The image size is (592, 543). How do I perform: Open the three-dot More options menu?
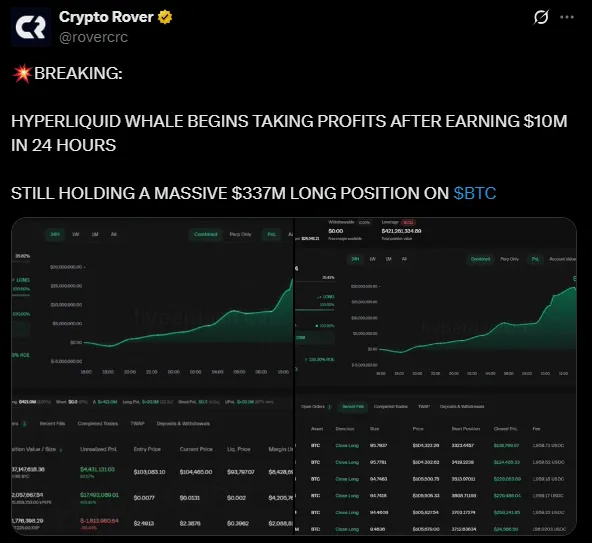(x=567, y=17)
